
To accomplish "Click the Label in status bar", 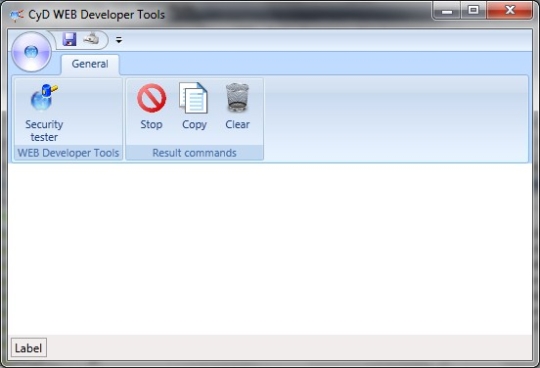I will [29, 348].
